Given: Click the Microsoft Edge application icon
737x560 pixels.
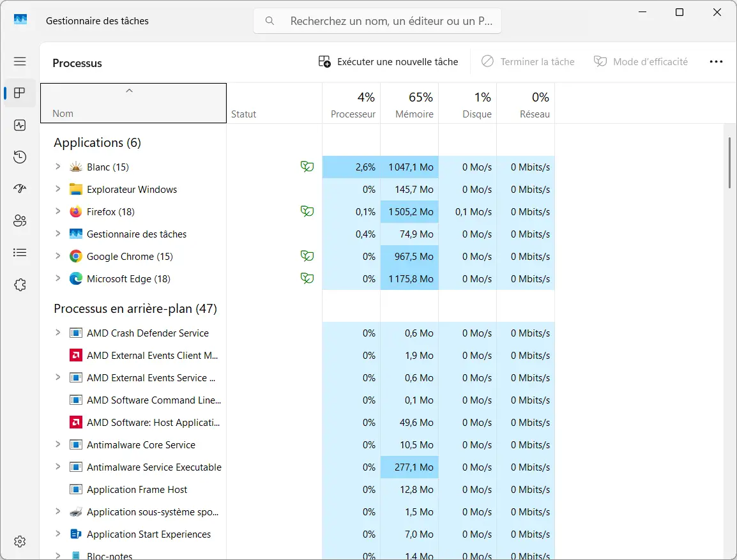Looking at the screenshot, I should [x=75, y=278].
